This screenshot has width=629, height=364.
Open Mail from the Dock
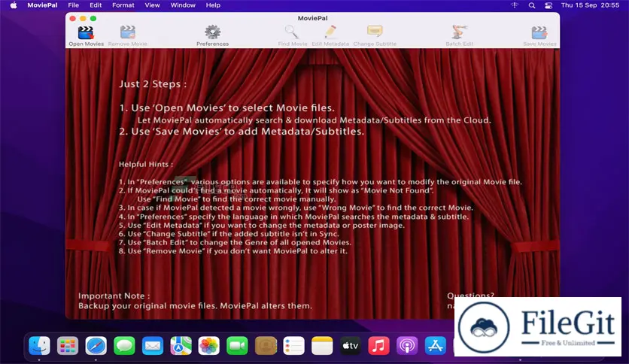coord(153,345)
